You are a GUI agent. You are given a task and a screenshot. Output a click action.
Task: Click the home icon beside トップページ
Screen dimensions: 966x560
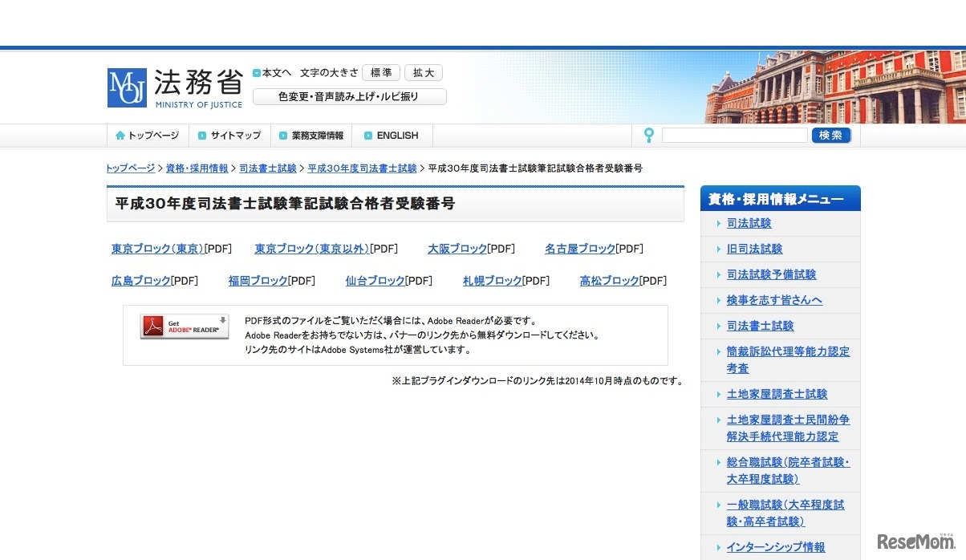119,135
